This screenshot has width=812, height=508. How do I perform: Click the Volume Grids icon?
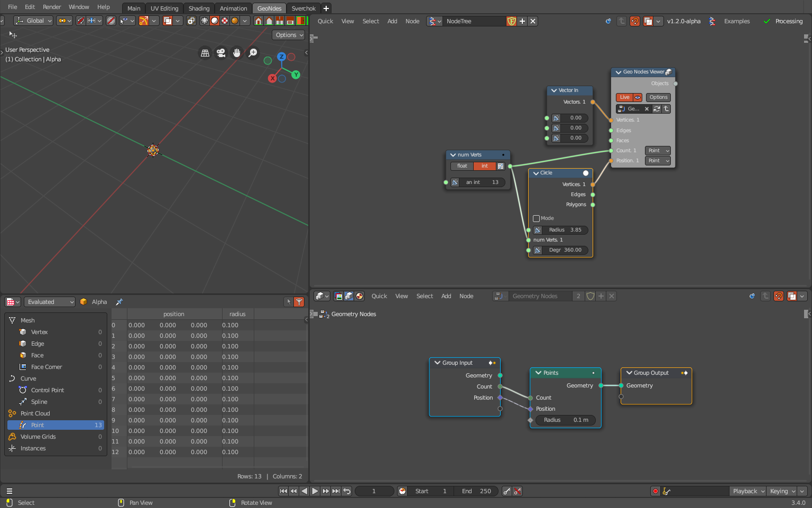click(x=12, y=436)
